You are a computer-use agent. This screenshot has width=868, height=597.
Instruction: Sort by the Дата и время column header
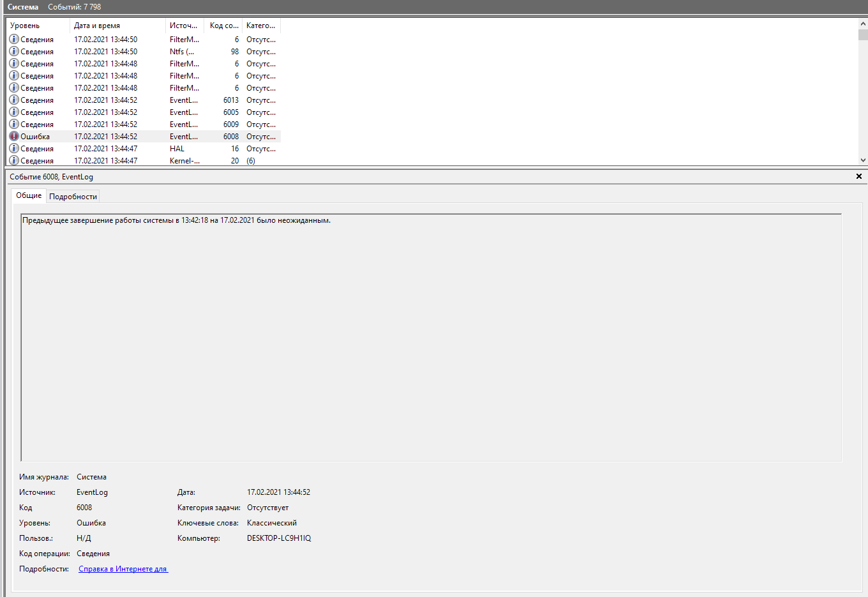[117, 26]
